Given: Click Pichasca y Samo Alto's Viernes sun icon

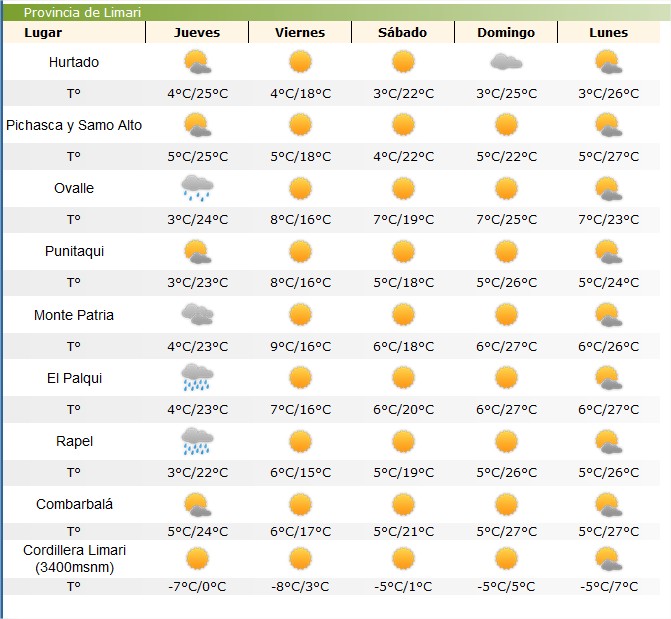Looking at the screenshot, I should point(300,125).
